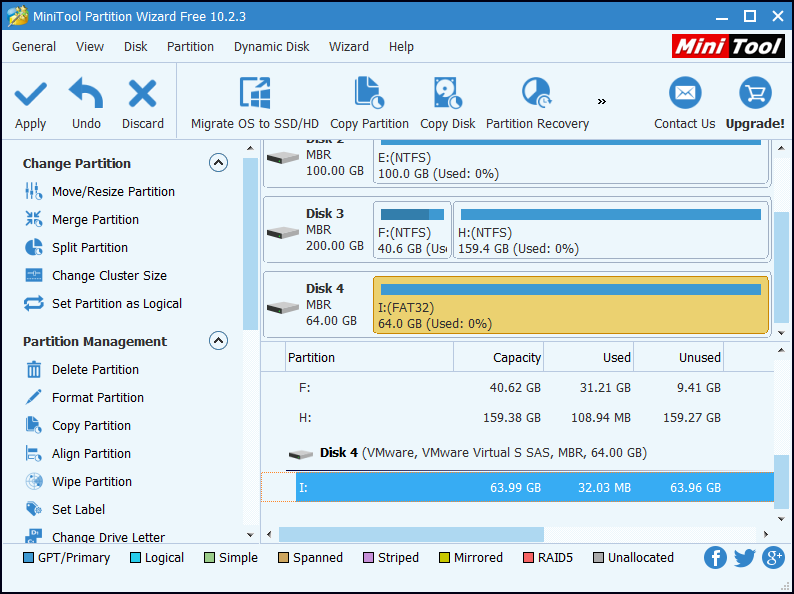Choose Merge Partition action
Screen dimensions: 794x594
click(82, 219)
